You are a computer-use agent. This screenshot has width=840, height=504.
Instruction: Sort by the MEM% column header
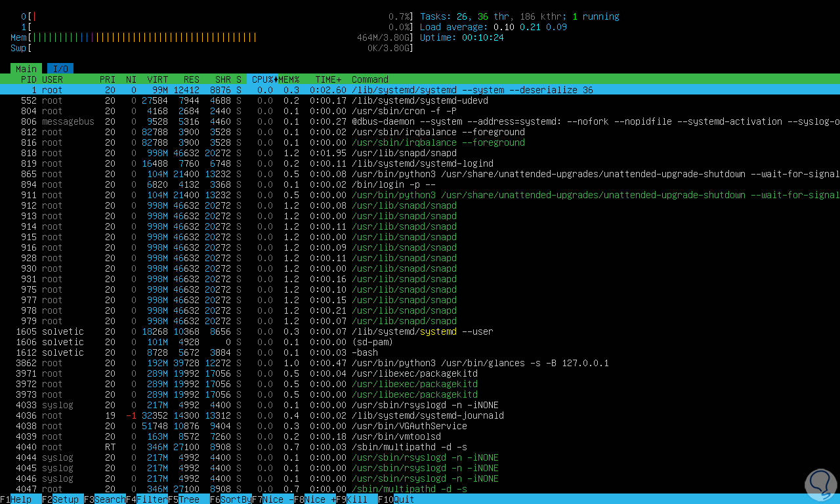[289, 79]
